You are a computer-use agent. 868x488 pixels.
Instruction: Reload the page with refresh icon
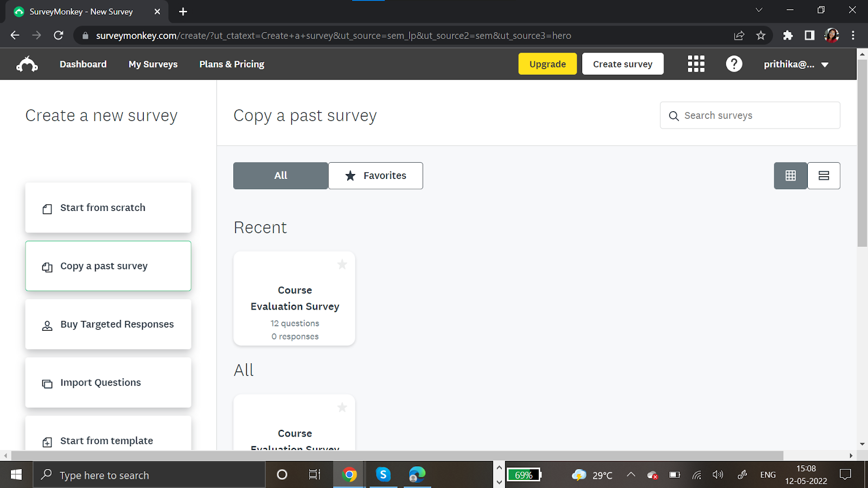59,35
